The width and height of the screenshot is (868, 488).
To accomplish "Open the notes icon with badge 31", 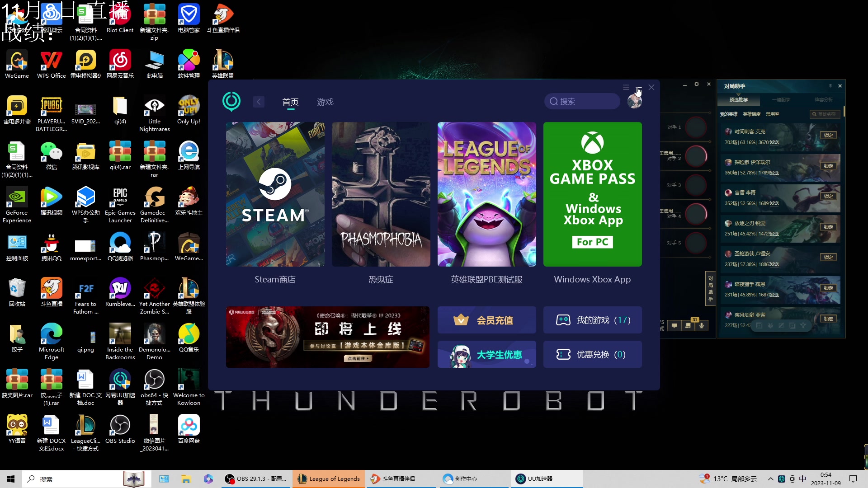I will coord(688,325).
